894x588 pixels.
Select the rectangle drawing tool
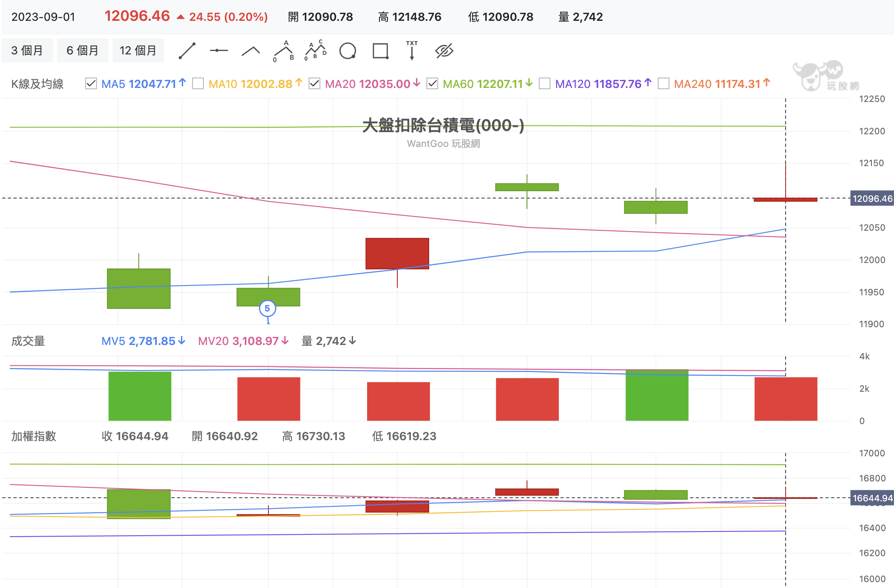380,51
